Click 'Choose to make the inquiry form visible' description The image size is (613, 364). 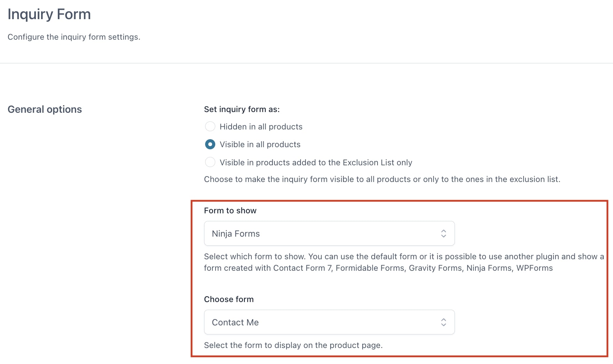tap(382, 179)
